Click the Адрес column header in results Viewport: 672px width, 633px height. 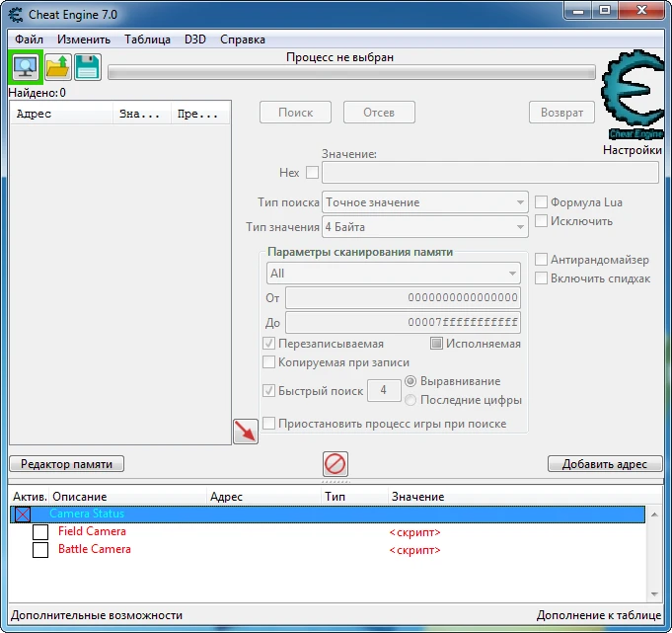61,114
